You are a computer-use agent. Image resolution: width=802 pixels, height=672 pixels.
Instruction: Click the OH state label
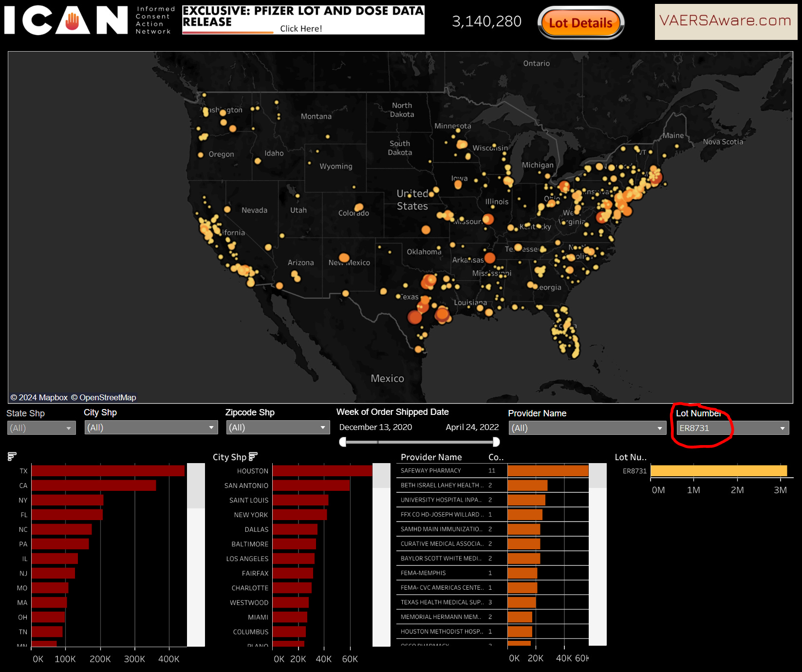pos(22,617)
